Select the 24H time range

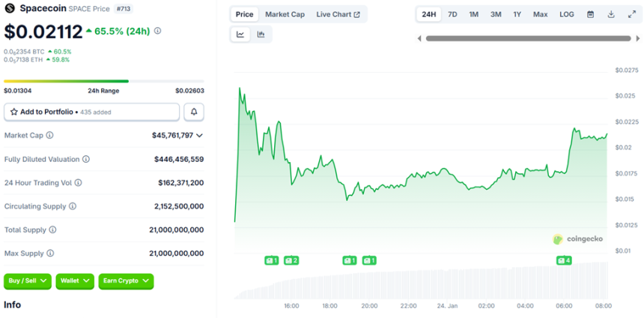pos(429,14)
